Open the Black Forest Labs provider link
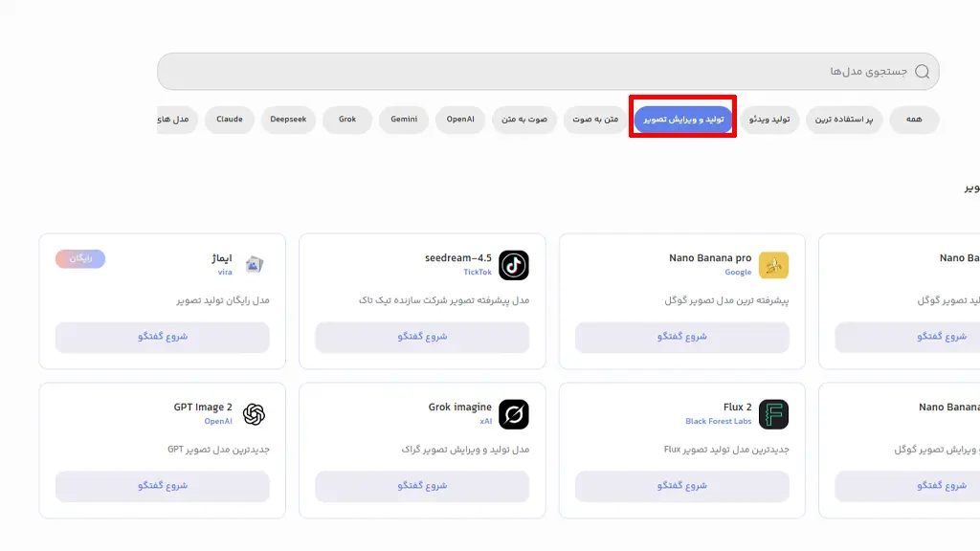The width and height of the screenshot is (980, 551). click(718, 421)
